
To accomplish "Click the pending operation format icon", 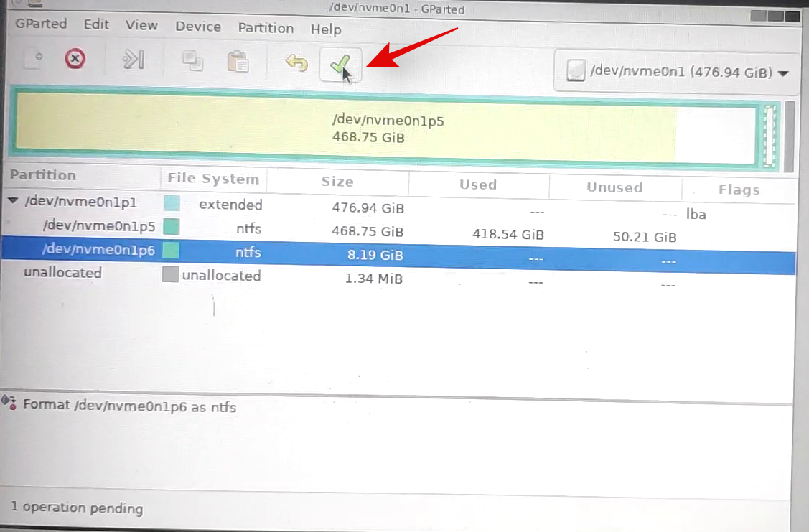I will point(9,403).
